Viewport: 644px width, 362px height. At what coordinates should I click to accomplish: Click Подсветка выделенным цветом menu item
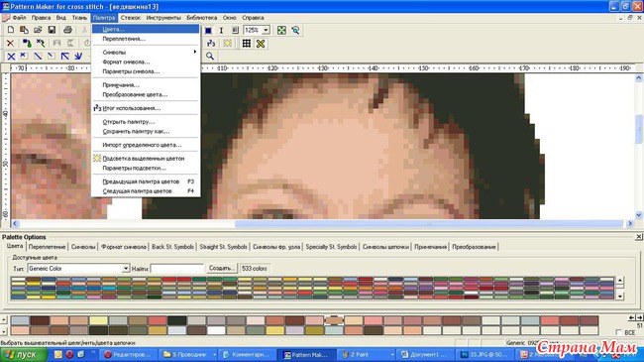[x=146, y=159]
